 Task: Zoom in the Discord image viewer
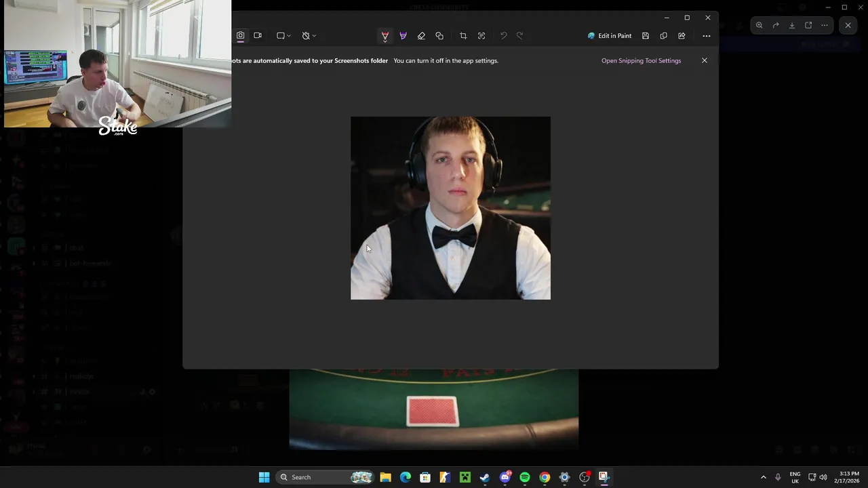point(759,25)
